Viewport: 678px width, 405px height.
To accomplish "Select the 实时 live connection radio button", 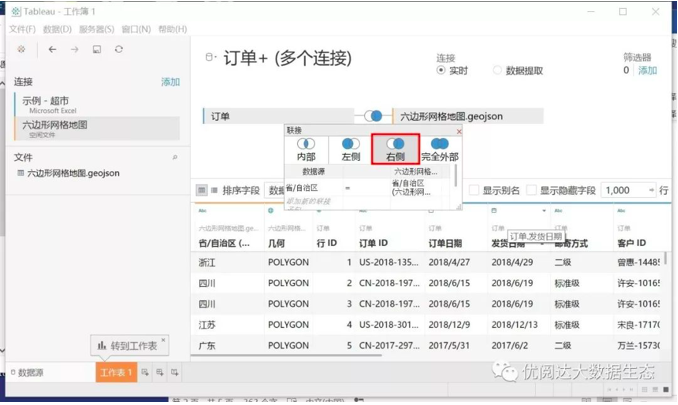I will pyautogui.click(x=442, y=71).
